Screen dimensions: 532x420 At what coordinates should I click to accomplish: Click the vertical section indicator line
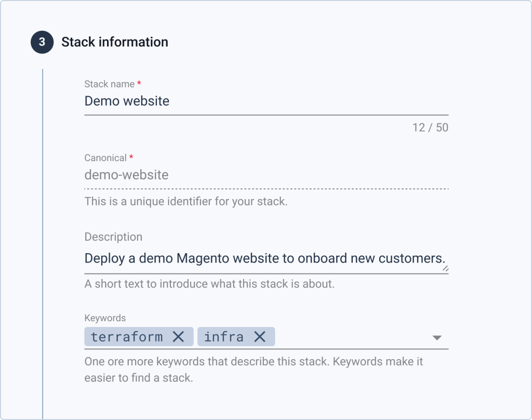[42, 234]
